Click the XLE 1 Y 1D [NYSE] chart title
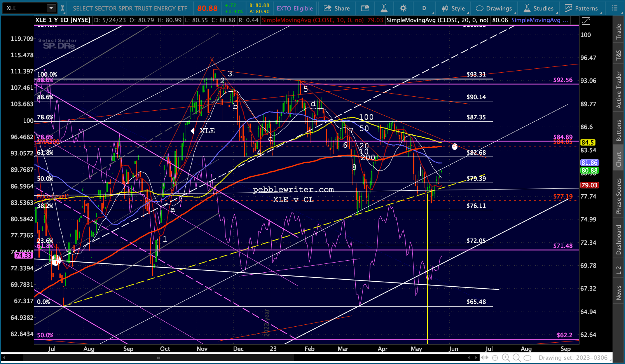This screenshot has width=625, height=364. point(63,20)
